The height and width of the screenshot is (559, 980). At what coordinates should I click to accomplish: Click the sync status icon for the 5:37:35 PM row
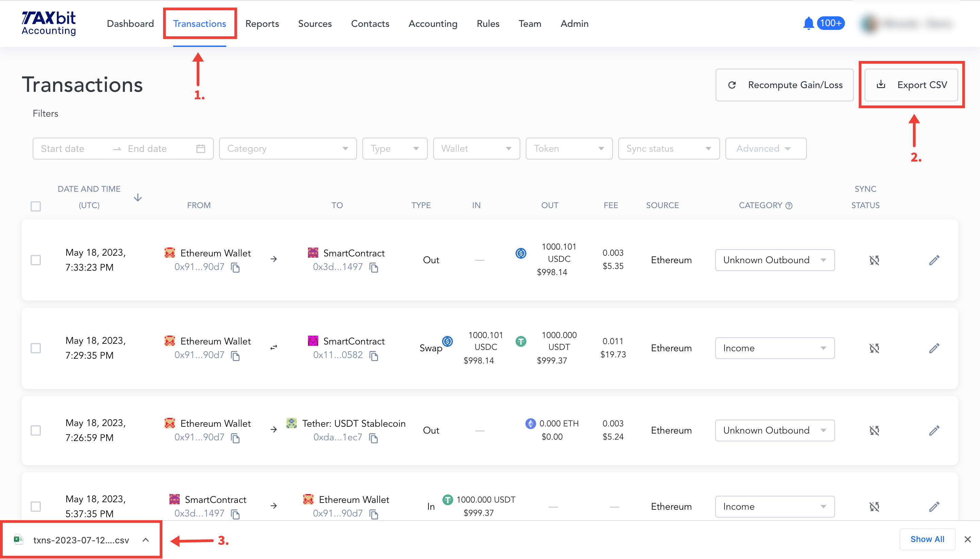coord(875,507)
